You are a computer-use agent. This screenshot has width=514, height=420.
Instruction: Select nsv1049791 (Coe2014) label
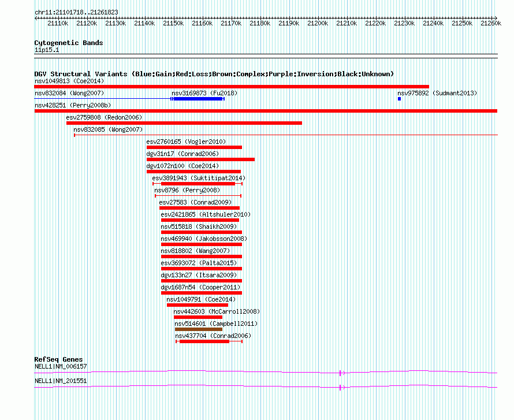coord(201,299)
